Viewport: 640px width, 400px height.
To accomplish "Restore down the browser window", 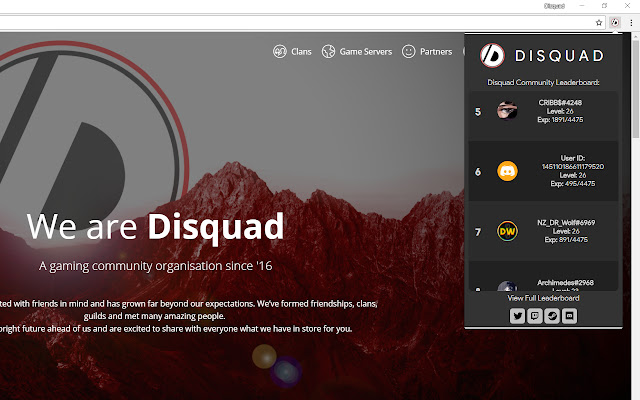I will (x=604, y=6).
